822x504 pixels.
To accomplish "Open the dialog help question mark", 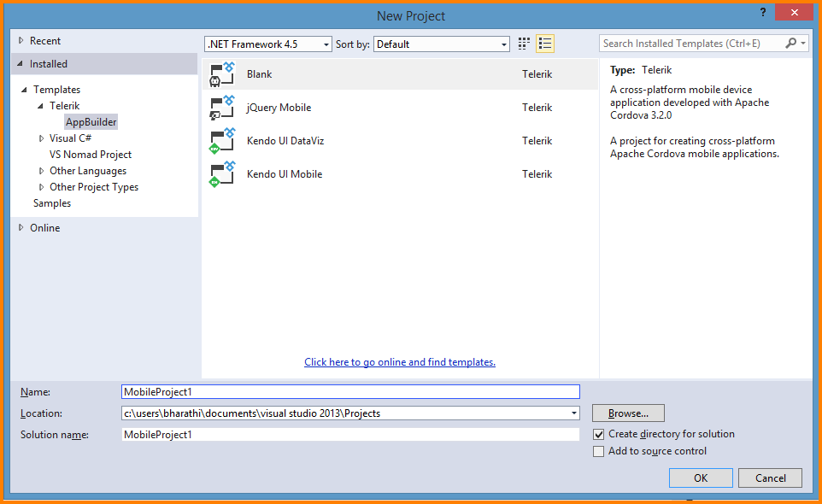I will click(763, 13).
